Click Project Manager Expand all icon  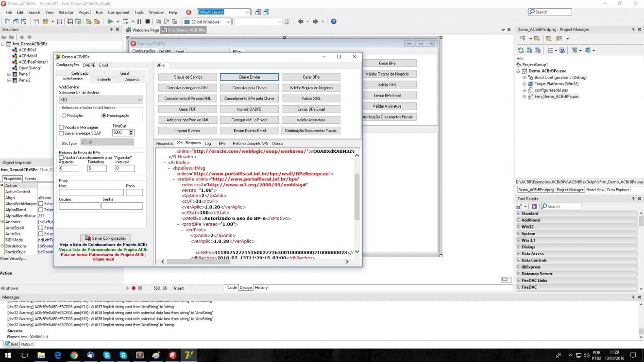(528, 50)
